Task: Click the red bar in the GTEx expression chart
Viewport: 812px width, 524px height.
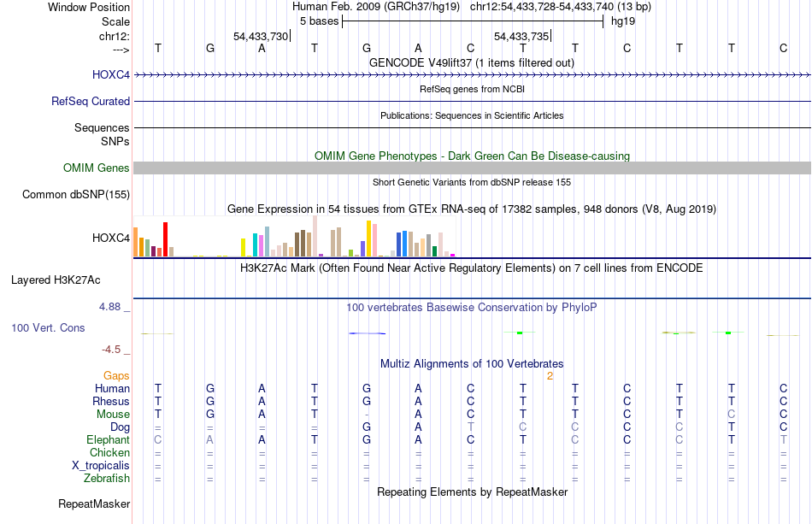Action: pyautogui.click(x=165, y=239)
